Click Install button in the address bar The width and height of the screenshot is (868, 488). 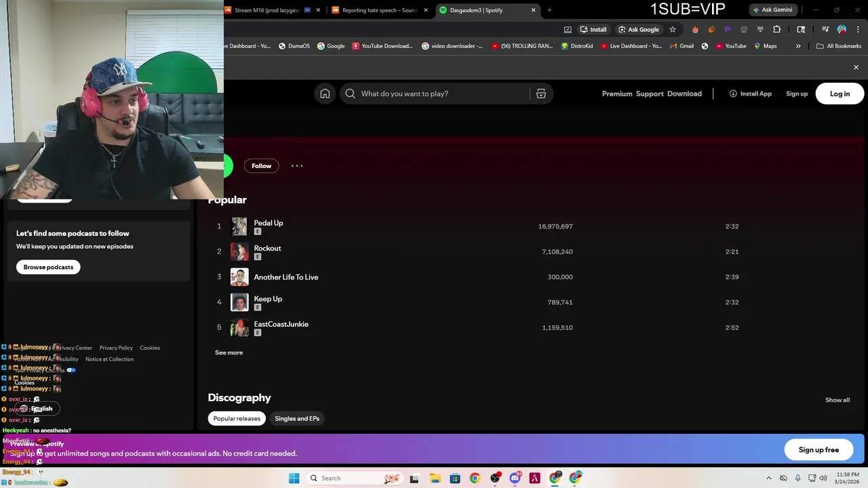pos(593,29)
